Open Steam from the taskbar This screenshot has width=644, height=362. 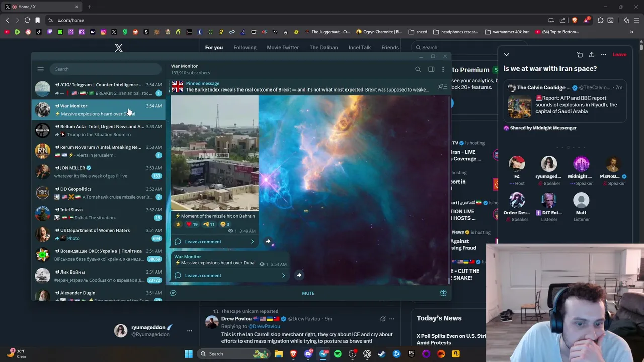click(x=382, y=354)
